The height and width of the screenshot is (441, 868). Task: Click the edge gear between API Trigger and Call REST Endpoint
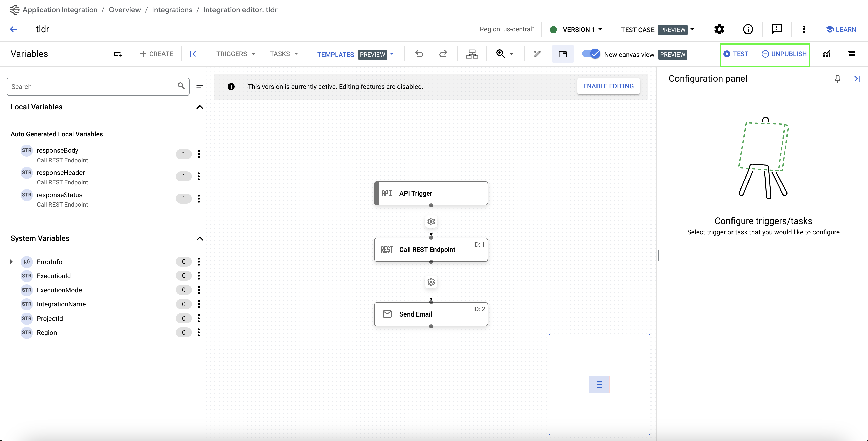point(431,221)
